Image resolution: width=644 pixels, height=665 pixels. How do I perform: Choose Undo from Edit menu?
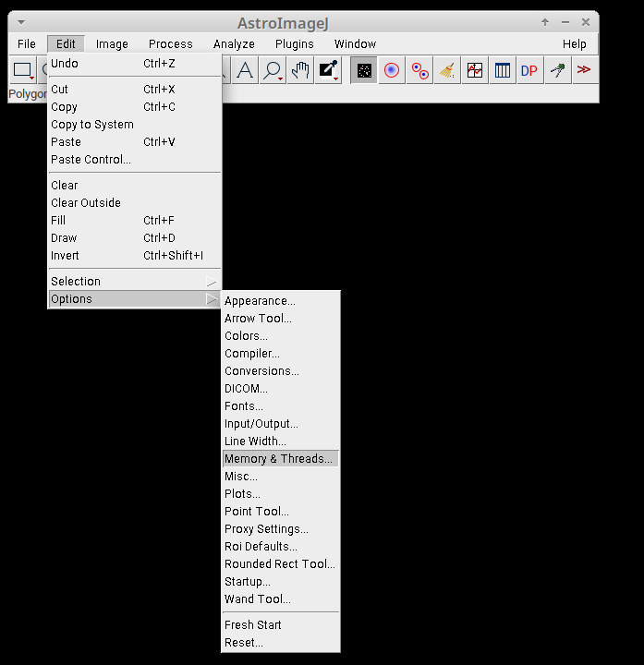(x=135, y=64)
